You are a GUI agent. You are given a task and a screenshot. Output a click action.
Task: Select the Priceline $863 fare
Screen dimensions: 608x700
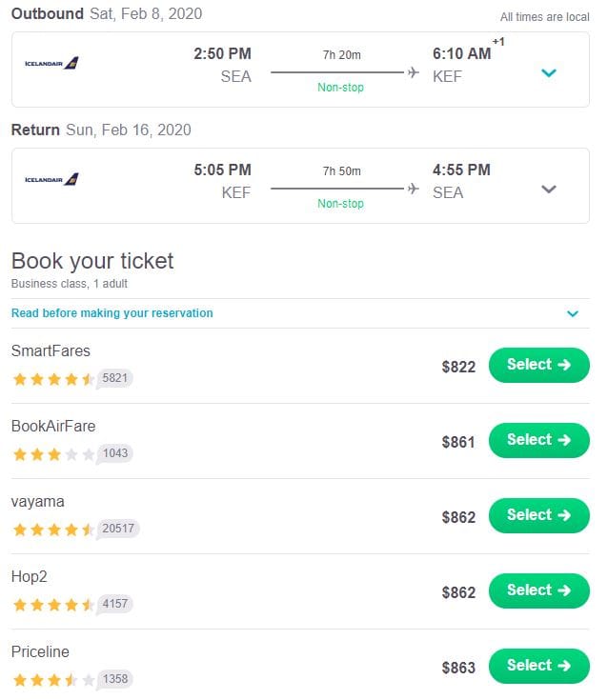click(x=538, y=666)
